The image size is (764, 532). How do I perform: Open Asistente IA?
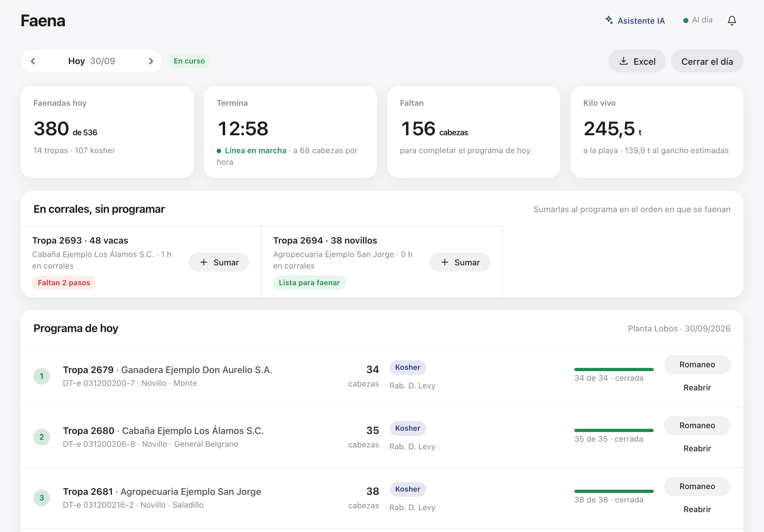coord(635,21)
